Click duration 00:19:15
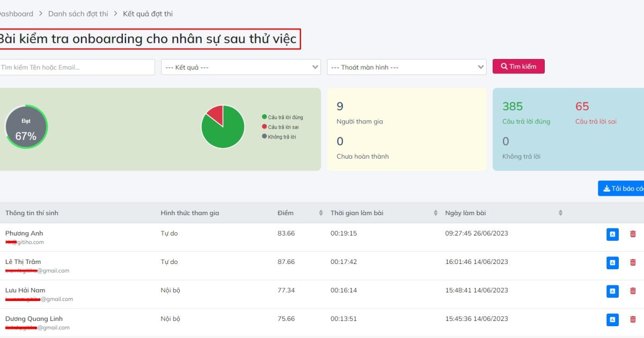644x338 pixels. [x=344, y=233]
